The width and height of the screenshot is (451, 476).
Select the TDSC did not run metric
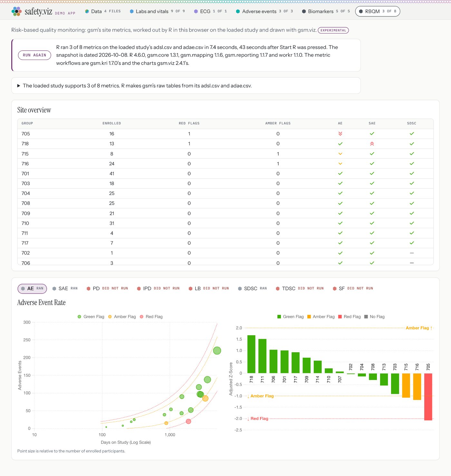(300, 288)
